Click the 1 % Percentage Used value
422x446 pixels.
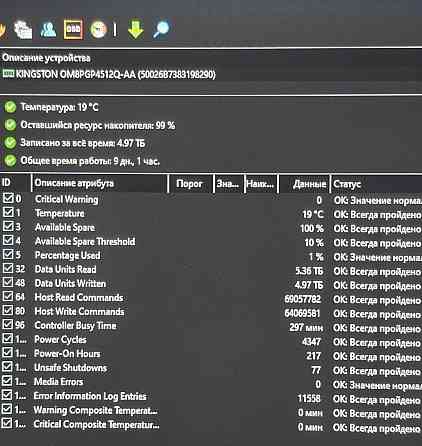pos(316,257)
